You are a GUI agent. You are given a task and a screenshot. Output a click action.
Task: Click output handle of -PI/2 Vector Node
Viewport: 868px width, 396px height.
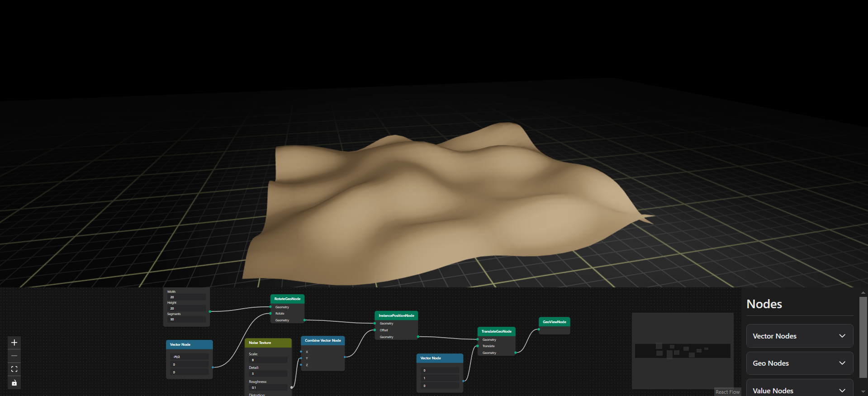coord(213,367)
